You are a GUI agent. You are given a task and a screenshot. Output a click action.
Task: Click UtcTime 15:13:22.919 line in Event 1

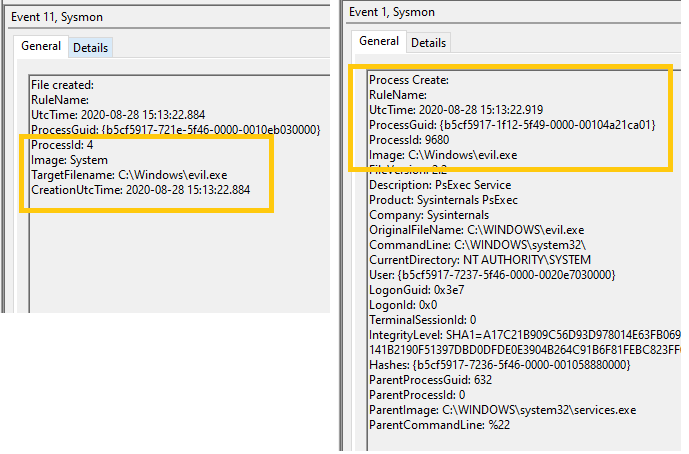point(456,110)
